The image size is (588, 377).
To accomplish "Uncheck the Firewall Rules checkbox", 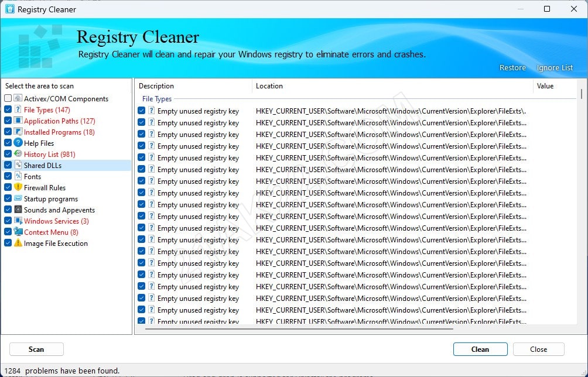I will click(8, 187).
